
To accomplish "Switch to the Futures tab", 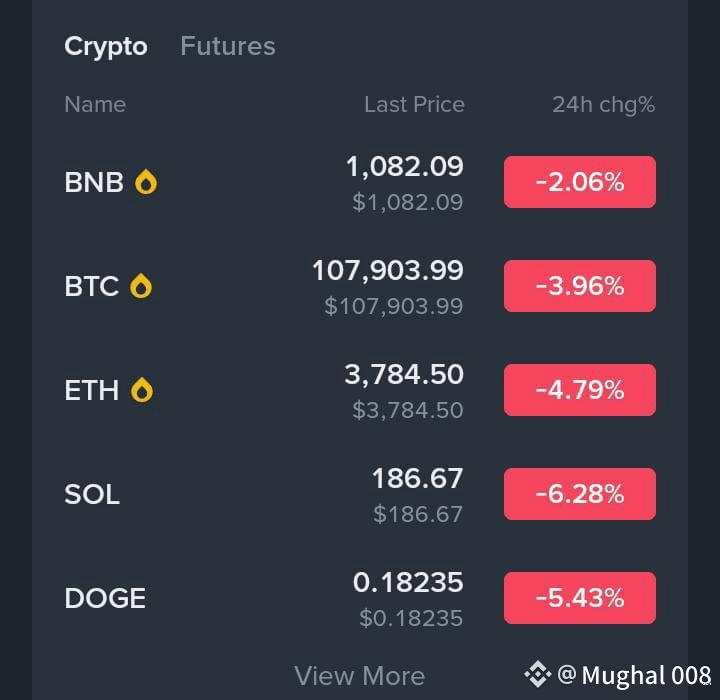I will click(228, 46).
